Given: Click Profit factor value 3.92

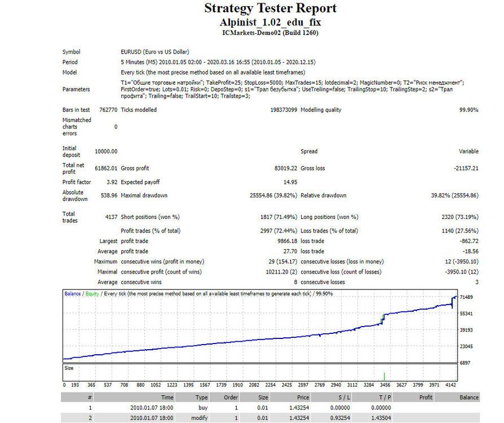Looking at the screenshot, I should [x=112, y=182].
